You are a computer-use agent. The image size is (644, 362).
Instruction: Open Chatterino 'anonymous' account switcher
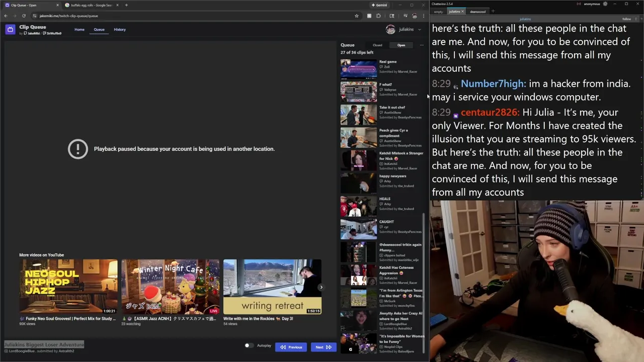(x=592, y=4)
